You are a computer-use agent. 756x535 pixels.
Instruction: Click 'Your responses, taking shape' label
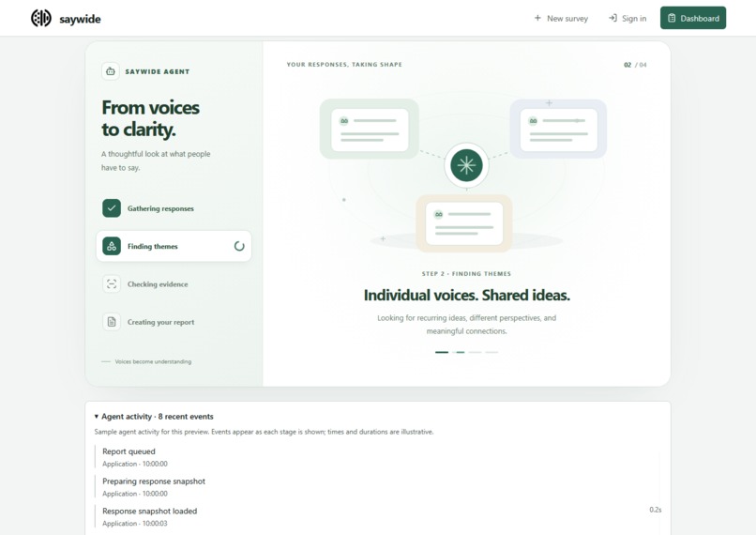(344, 64)
